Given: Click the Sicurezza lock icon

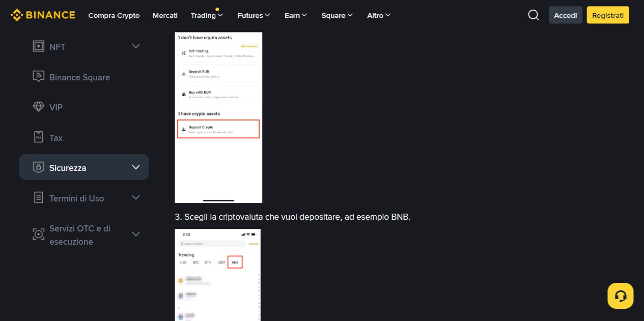Looking at the screenshot, I should [x=38, y=167].
